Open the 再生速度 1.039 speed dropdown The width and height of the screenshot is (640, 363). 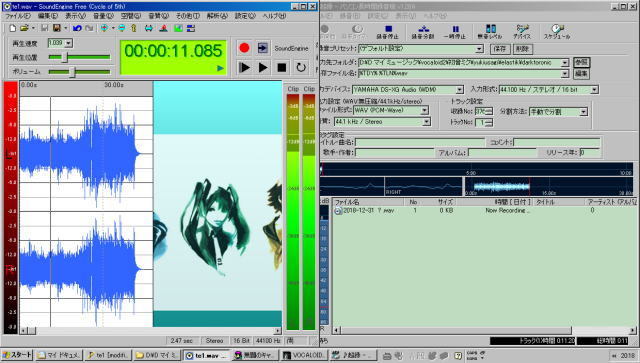point(69,43)
